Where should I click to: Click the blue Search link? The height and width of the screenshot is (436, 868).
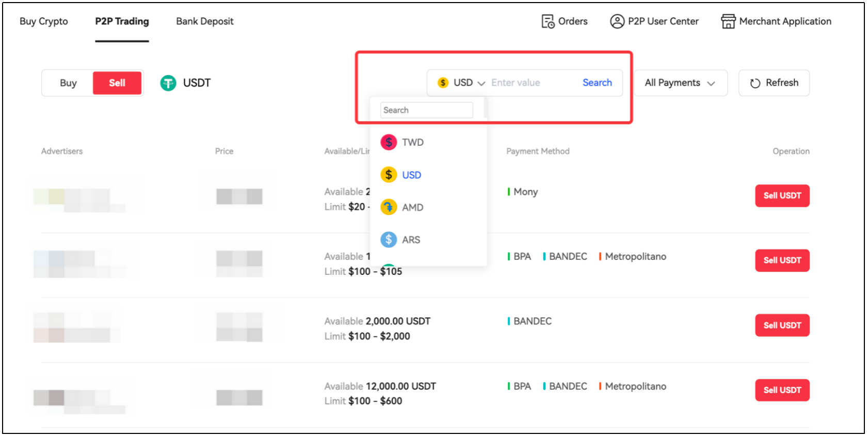point(597,83)
